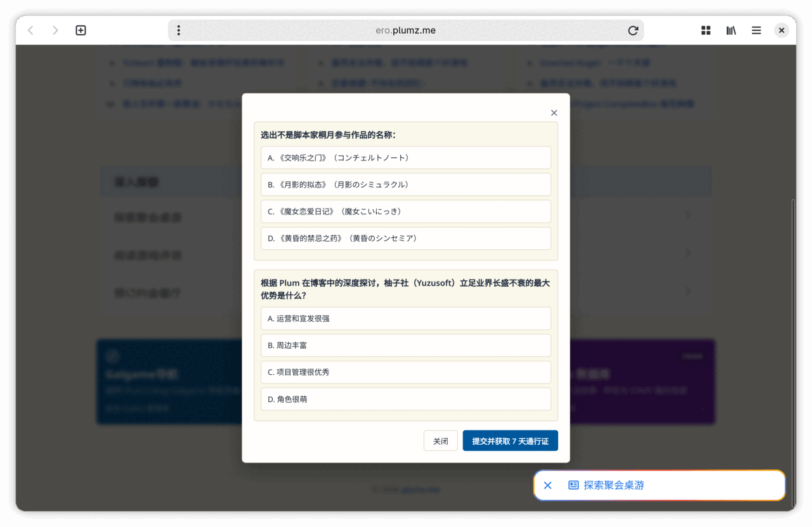The width and height of the screenshot is (812, 527).
Task: Select answer A.《交响乐之门》
Action: click(x=406, y=158)
